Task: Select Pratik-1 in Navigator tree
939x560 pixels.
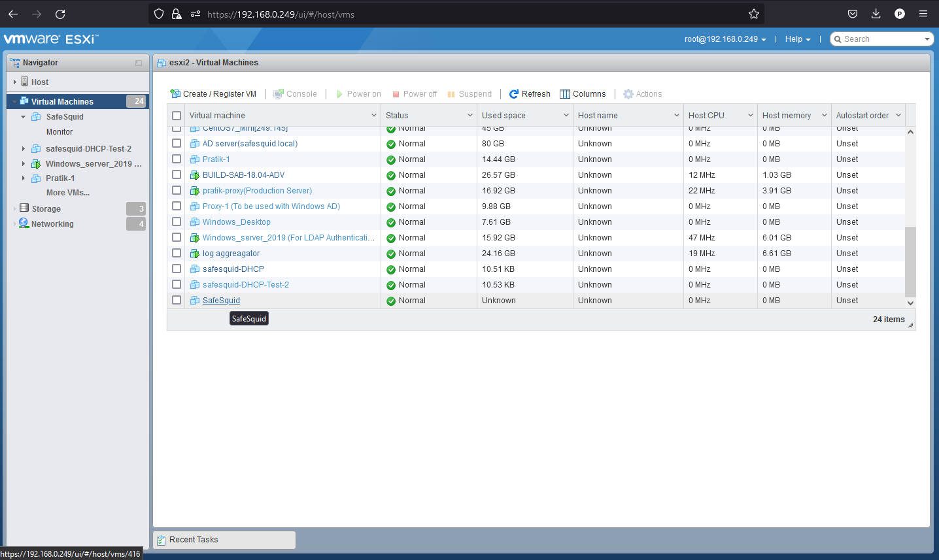Action: tap(60, 178)
